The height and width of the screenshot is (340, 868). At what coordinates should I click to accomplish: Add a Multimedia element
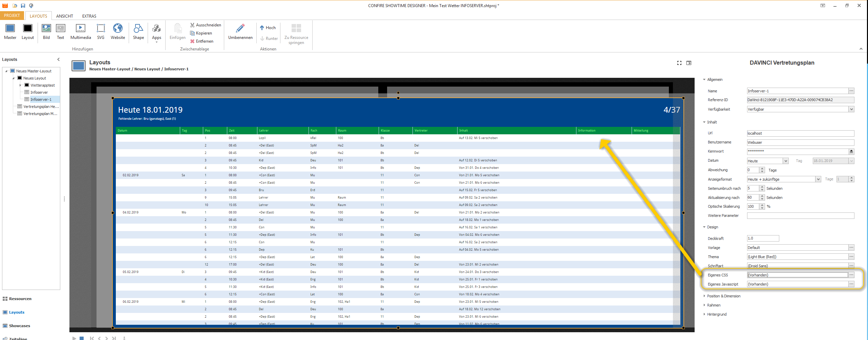(x=81, y=32)
